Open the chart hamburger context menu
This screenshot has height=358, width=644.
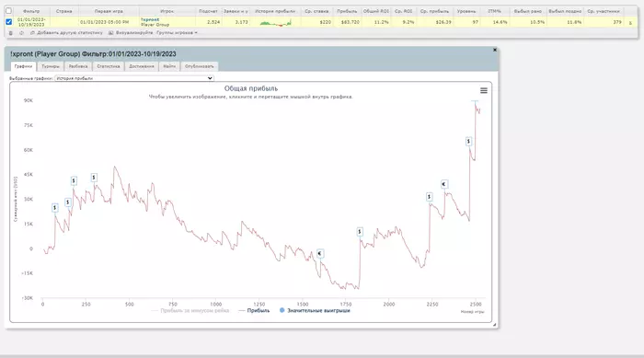coord(484,90)
